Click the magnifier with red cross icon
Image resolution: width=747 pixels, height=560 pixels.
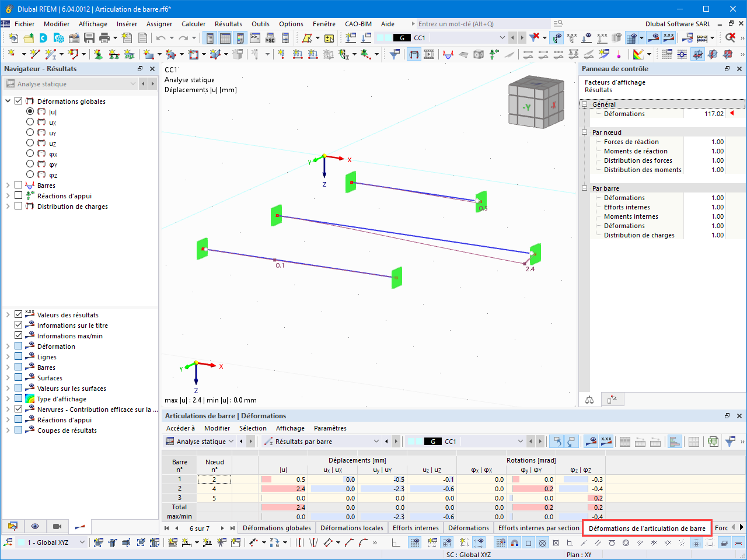[730, 38]
